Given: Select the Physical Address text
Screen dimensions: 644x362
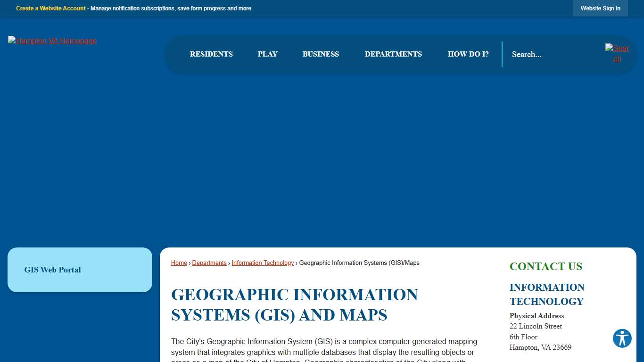Looking at the screenshot, I should (537, 316).
